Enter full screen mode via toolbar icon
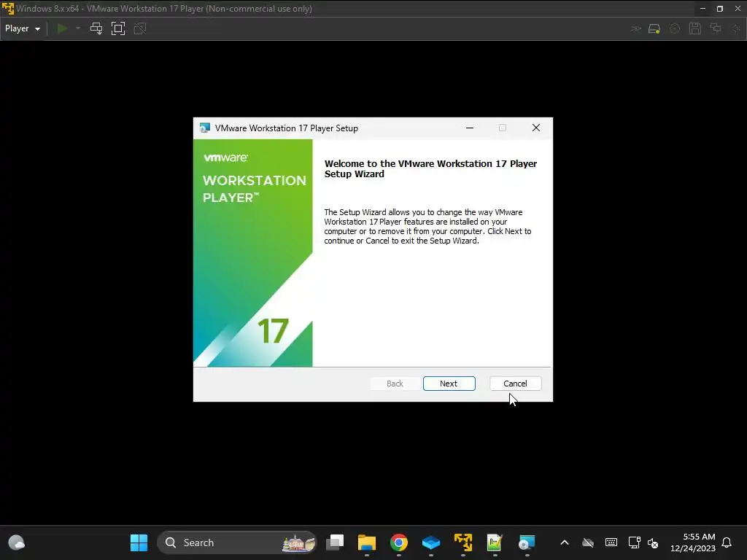 click(x=118, y=28)
